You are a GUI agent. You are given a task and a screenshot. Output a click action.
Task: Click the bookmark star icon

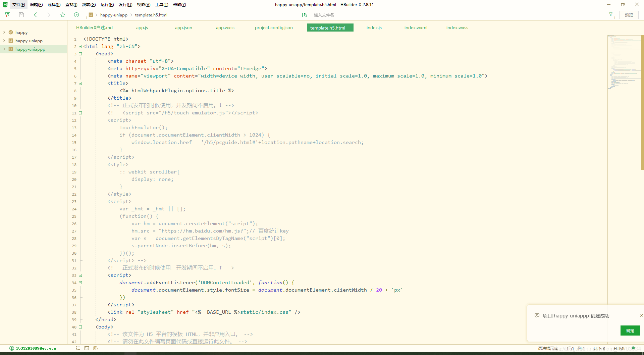coord(63,15)
